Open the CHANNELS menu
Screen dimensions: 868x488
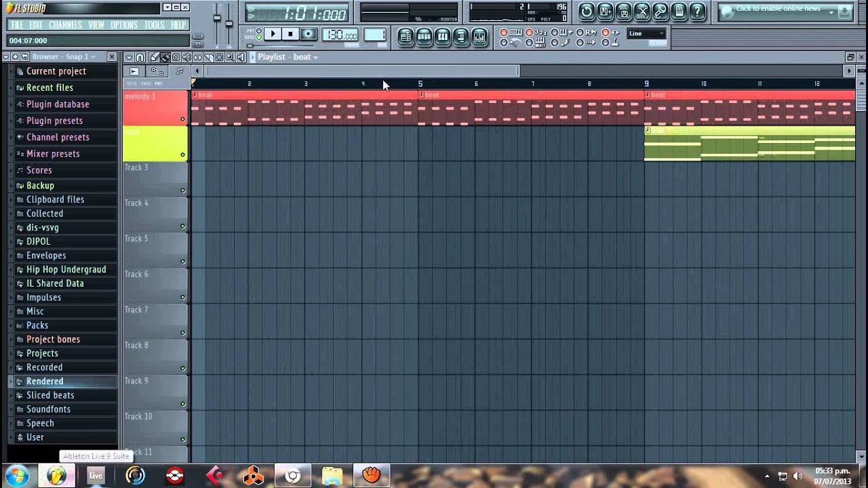pos(65,25)
